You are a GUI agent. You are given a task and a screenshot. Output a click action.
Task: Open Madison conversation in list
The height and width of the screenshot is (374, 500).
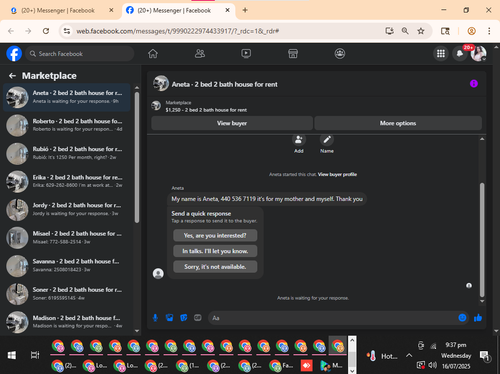67,322
